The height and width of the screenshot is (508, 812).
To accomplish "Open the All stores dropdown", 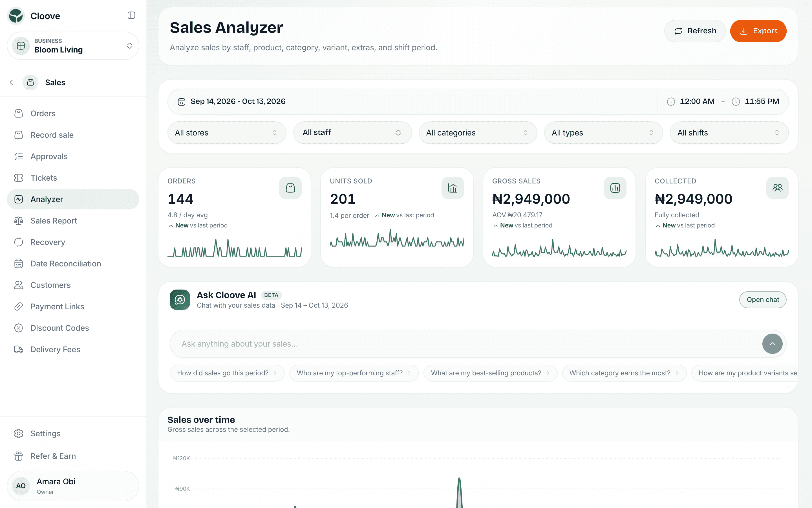I will pos(227,133).
